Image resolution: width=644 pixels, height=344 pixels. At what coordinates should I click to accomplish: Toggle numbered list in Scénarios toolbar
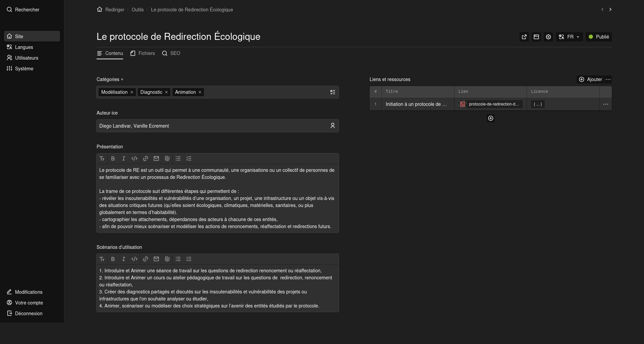189,259
